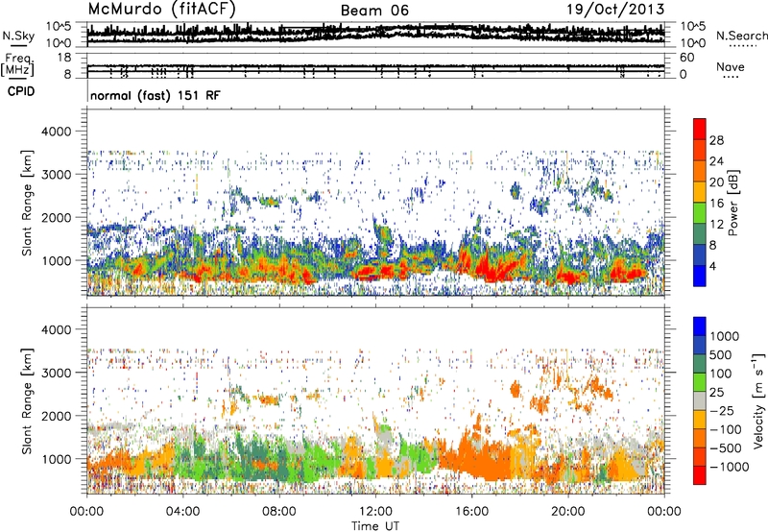Click the "Beam 06" header label
Image resolution: width=768 pixels, height=532 pixels.
tap(374, 11)
